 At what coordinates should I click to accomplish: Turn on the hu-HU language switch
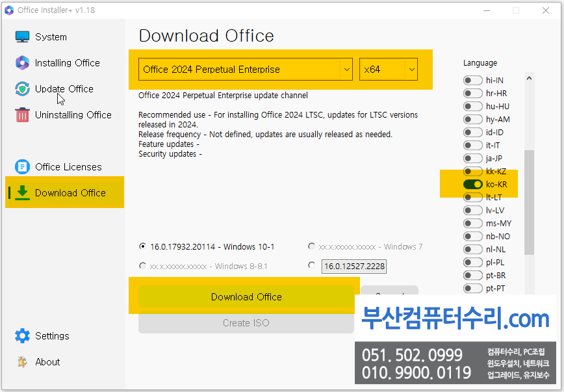pos(472,106)
